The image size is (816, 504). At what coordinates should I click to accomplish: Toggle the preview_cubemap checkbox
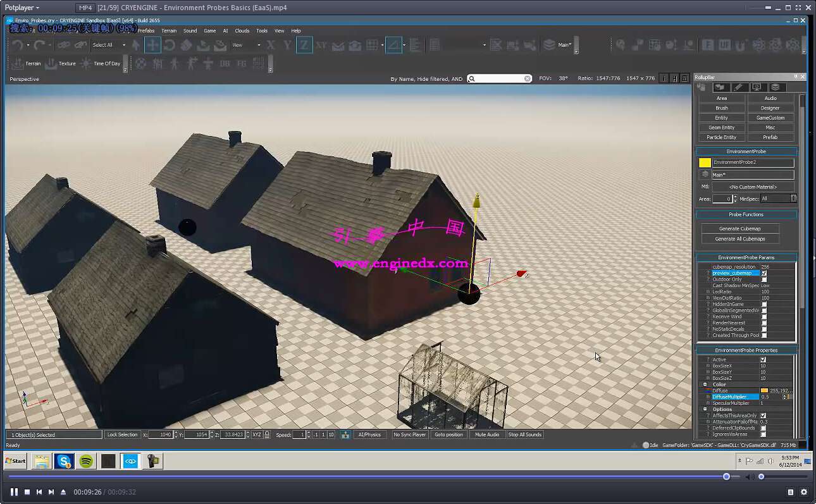[x=764, y=273]
